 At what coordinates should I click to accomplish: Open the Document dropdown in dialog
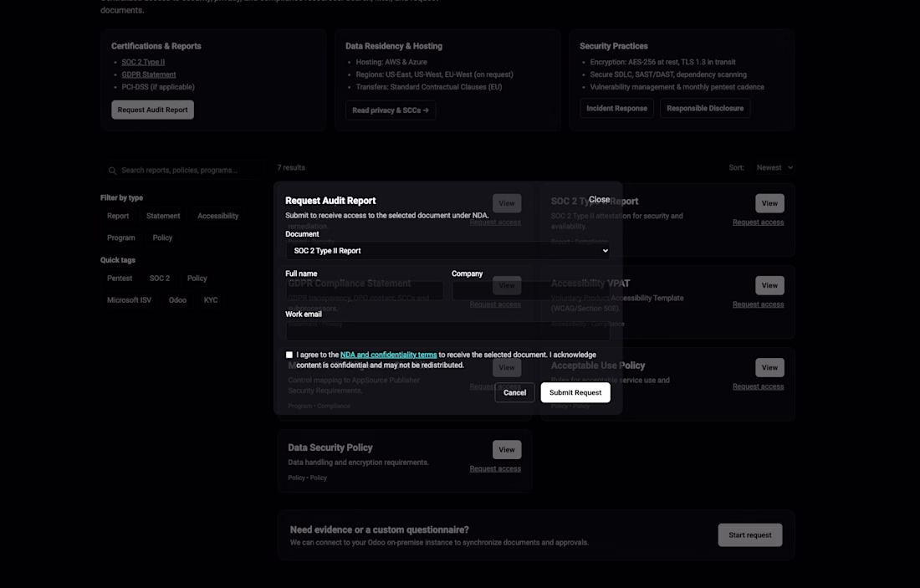click(447, 251)
